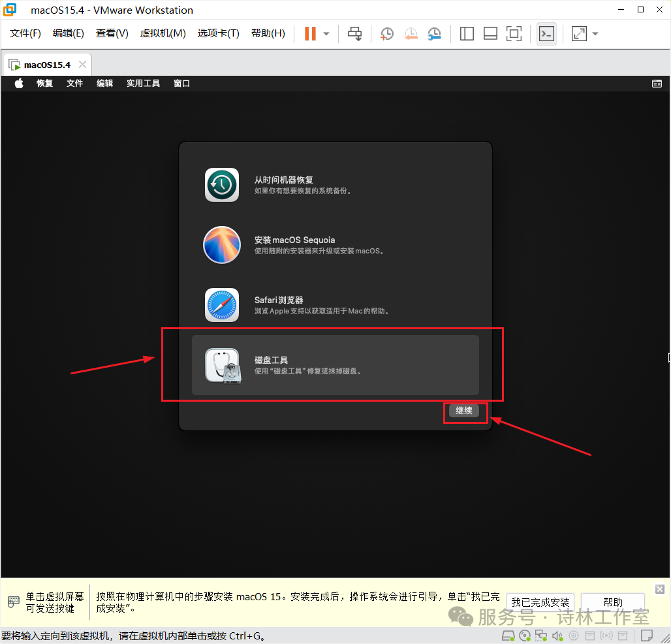The width and height of the screenshot is (671, 644).
Task: Enter full screen mode
Action: click(x=514, y=33)
